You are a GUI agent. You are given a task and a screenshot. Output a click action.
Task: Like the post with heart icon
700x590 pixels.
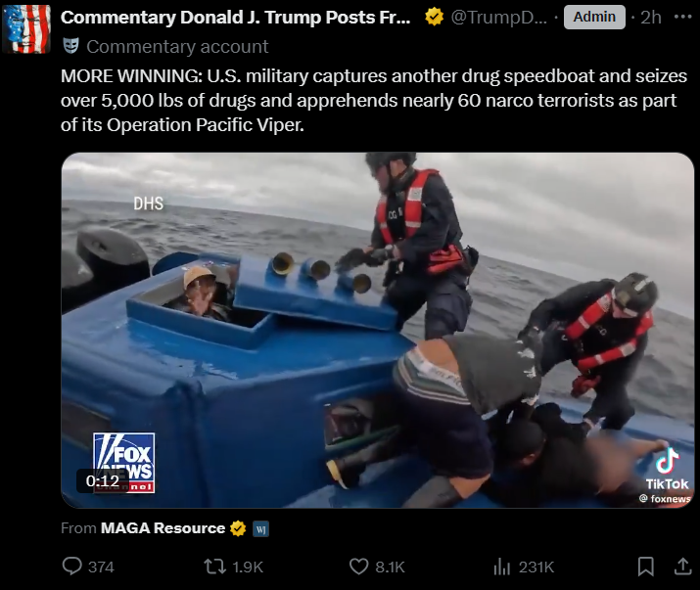coord(358,567)
